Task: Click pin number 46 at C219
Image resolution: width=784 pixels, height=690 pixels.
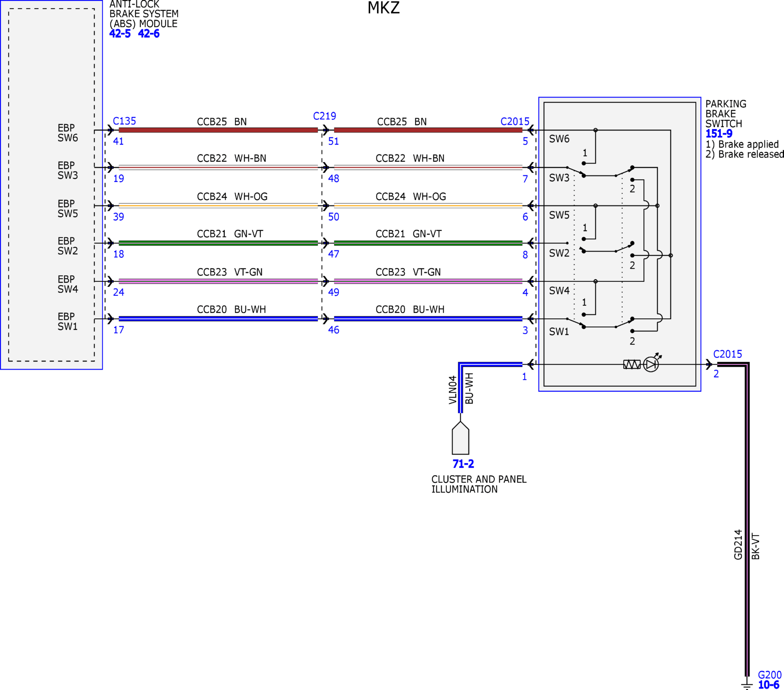Action: (x=334, y=330)
